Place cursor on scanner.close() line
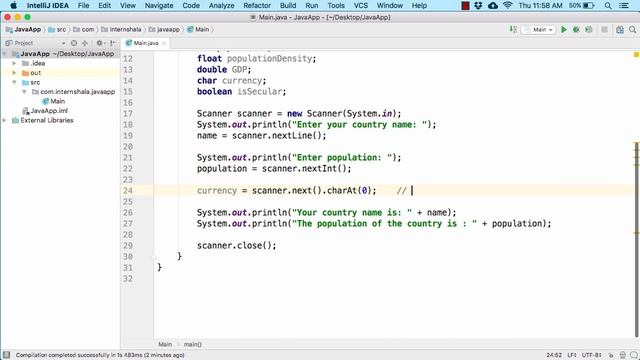 236,246
